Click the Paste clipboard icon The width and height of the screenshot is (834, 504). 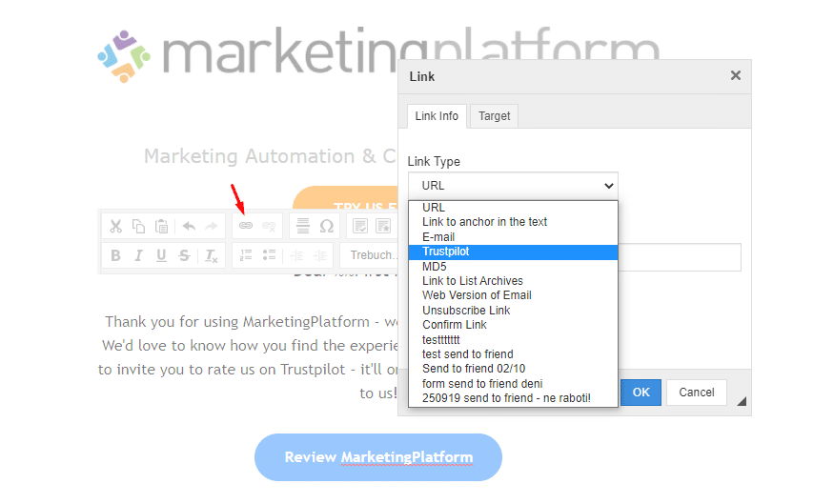pyautogui.click(x=162, y=227)
